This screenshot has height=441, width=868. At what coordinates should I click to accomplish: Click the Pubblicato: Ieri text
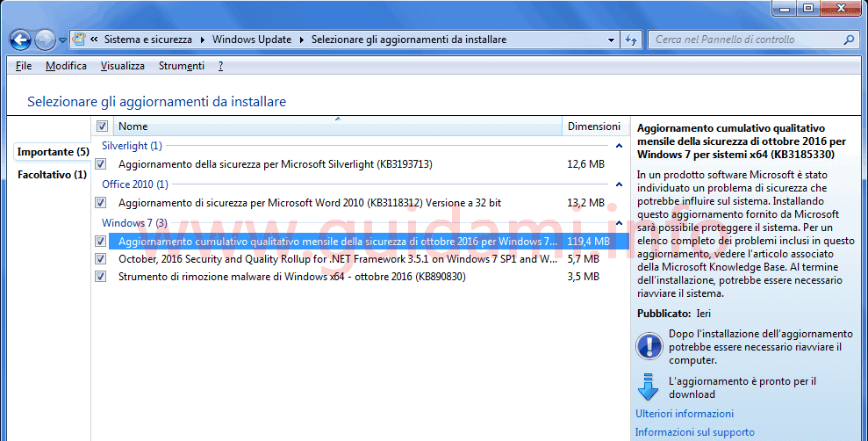674,314
